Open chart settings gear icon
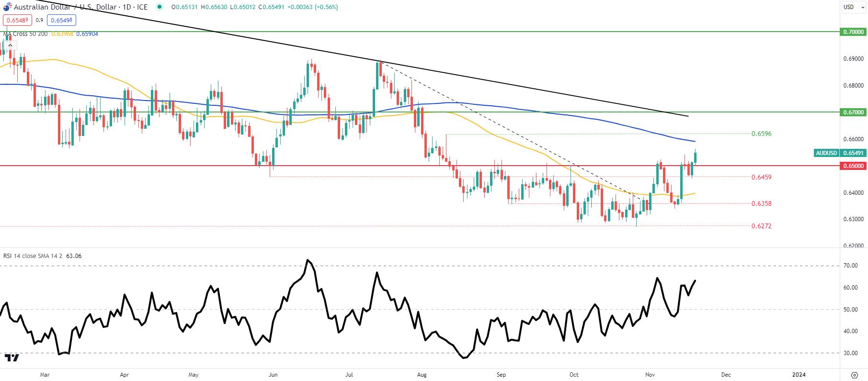868x381 pixels. 854,375
